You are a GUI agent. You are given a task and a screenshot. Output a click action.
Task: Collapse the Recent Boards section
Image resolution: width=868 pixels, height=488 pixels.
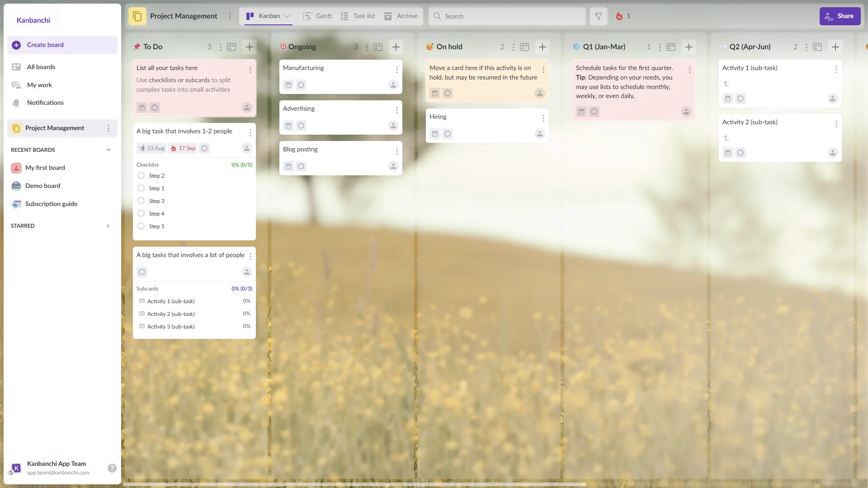pyautogui.click(x=108, y=150)
